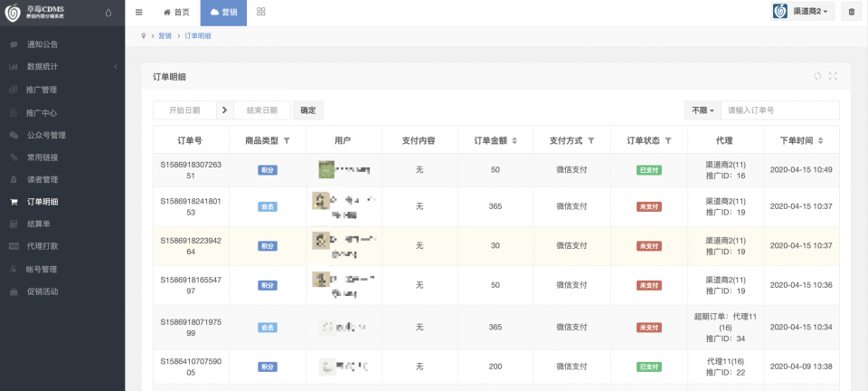Switch to the 首页 tab
Image resolution: width=868 pixels, height=391 pixels.
pos(176,12)
